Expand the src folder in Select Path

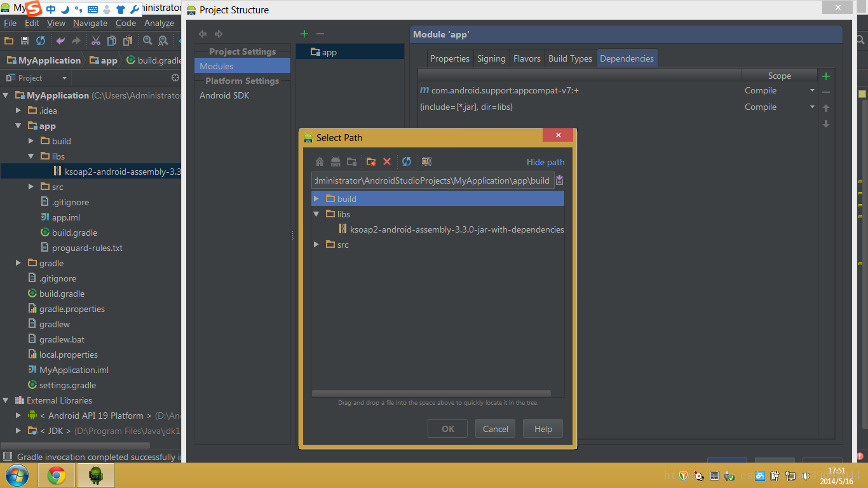point(316,245)
